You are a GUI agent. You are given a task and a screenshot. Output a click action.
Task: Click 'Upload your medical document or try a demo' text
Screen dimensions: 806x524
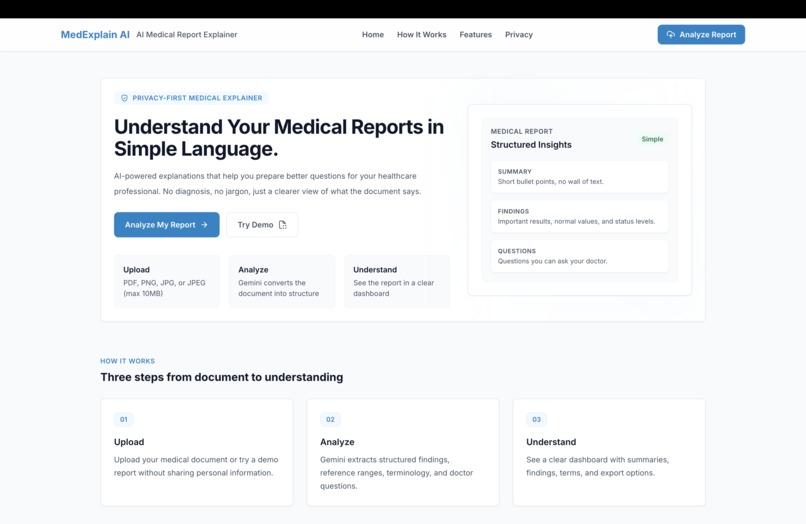196,466
